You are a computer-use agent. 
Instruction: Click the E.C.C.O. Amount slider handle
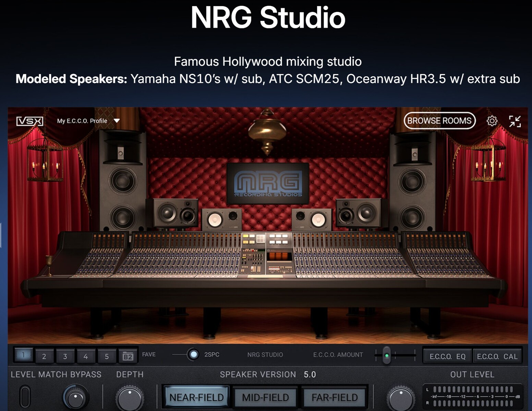click(x=387, y=356)
